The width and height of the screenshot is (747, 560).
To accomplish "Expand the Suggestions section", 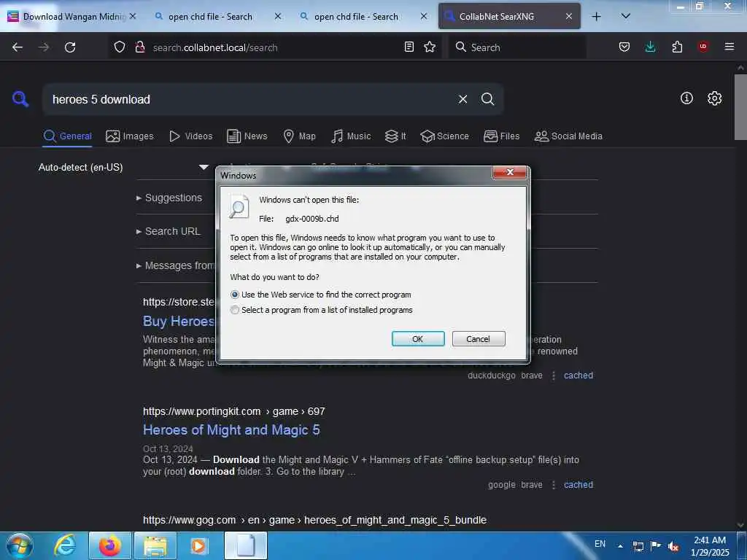I will [174, 198].
